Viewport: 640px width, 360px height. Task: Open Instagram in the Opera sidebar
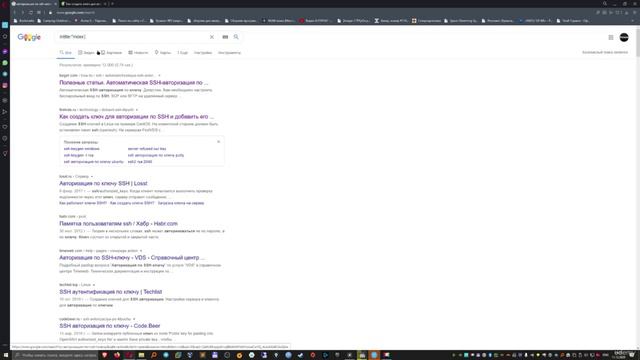[x=5, y=85]
